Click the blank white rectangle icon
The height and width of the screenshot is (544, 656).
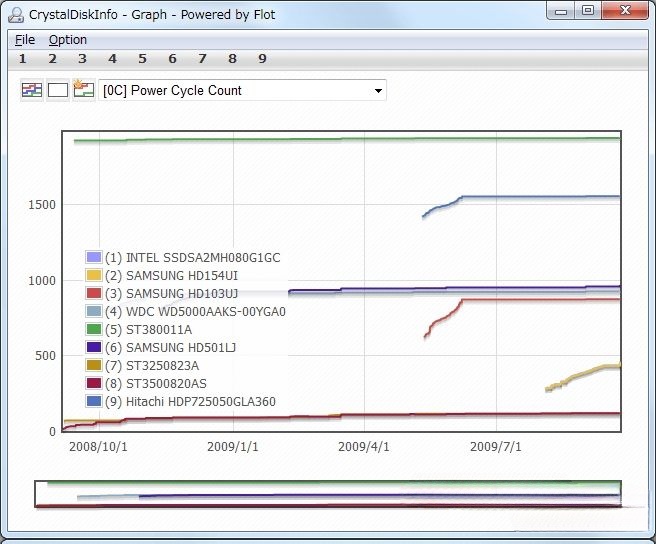(58, 90)
